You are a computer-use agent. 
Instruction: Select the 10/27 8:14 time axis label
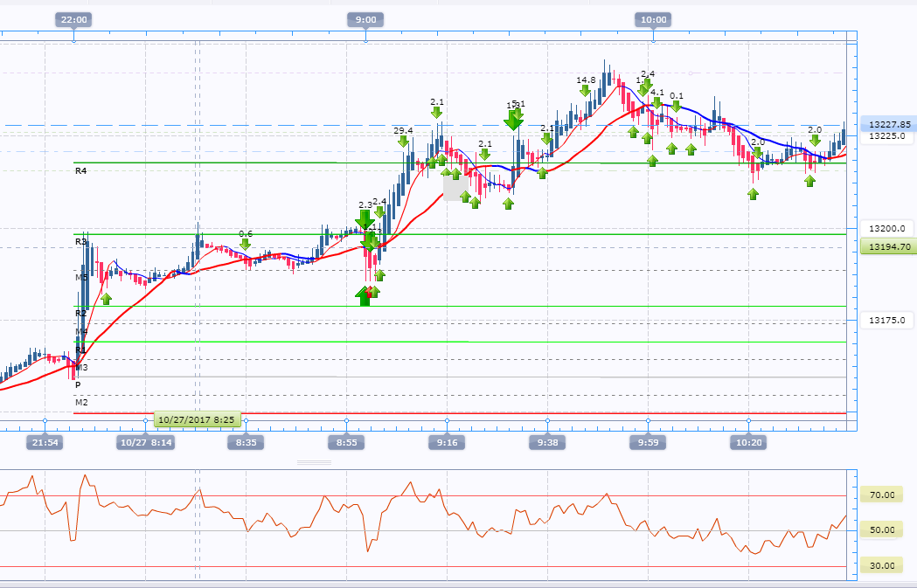click(x=146, y=442)
